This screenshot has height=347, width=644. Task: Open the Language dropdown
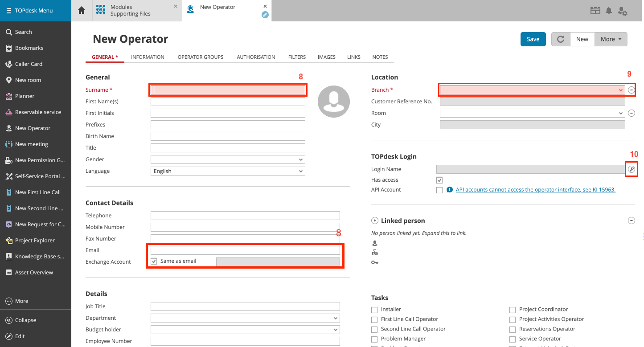point(228,171)
